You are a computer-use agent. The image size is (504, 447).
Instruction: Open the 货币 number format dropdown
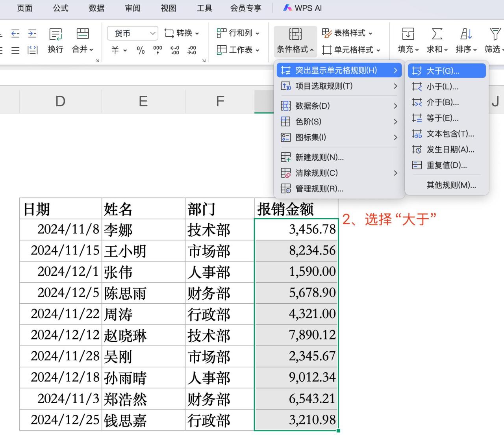133,33
